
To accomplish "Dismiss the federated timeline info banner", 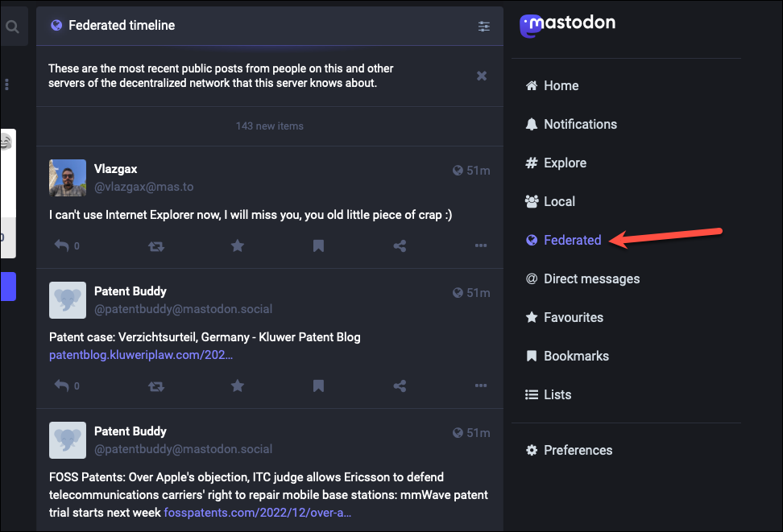I will click(482, 76).
